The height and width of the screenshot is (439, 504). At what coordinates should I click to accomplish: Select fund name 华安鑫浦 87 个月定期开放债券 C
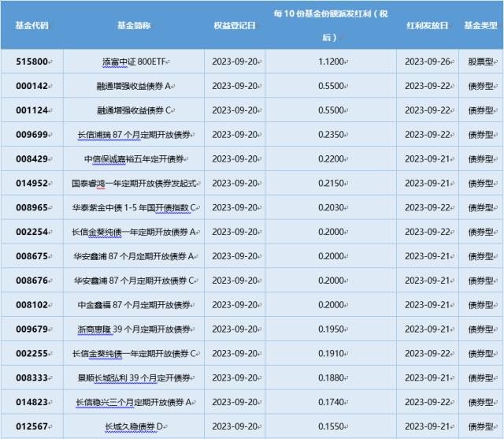134,281
